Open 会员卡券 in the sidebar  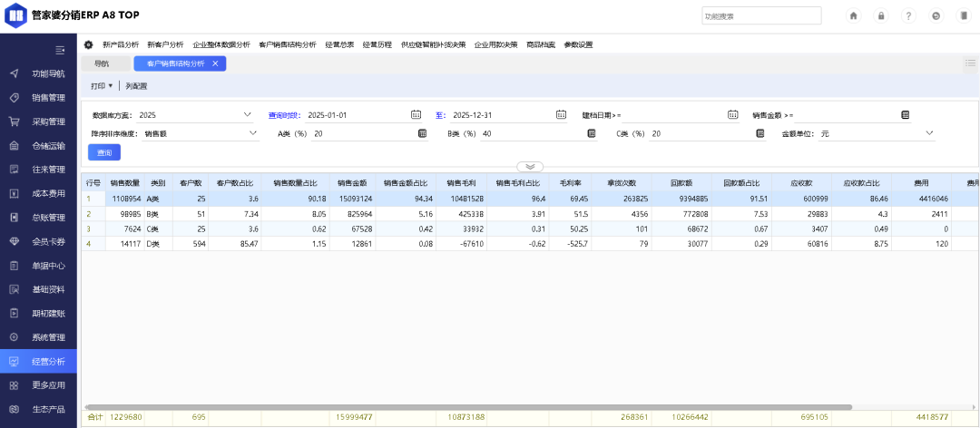click(x=38, y=242)
